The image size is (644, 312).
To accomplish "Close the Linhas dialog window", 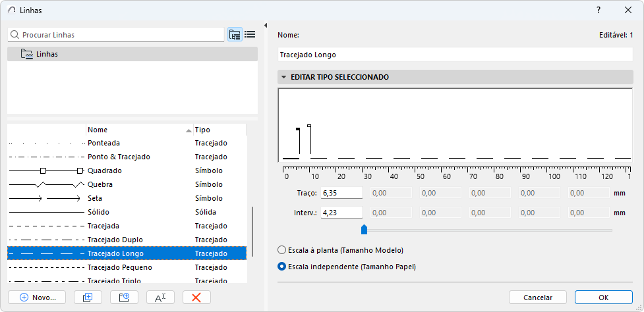I will 628,11.
